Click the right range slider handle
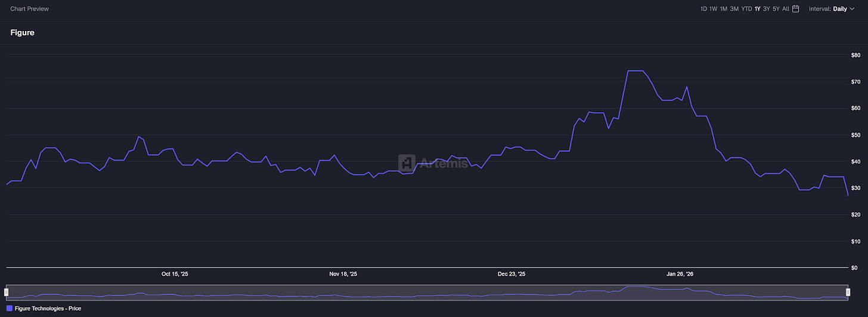 [x=848, y=292]
